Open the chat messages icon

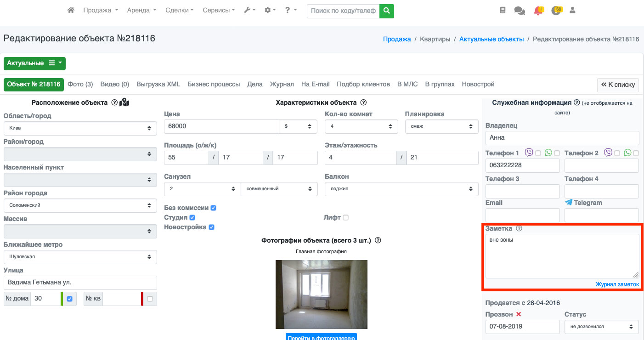point(520,11)
